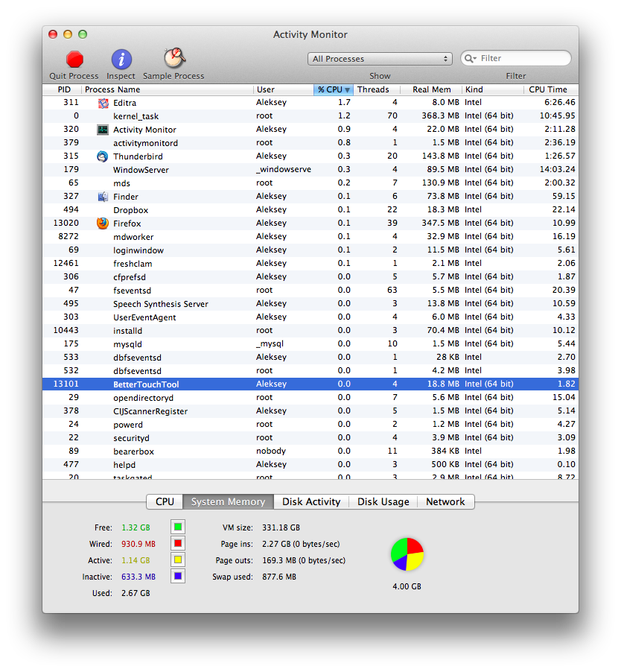Click the % CPU sort arrow header

[x=333, y=89]
